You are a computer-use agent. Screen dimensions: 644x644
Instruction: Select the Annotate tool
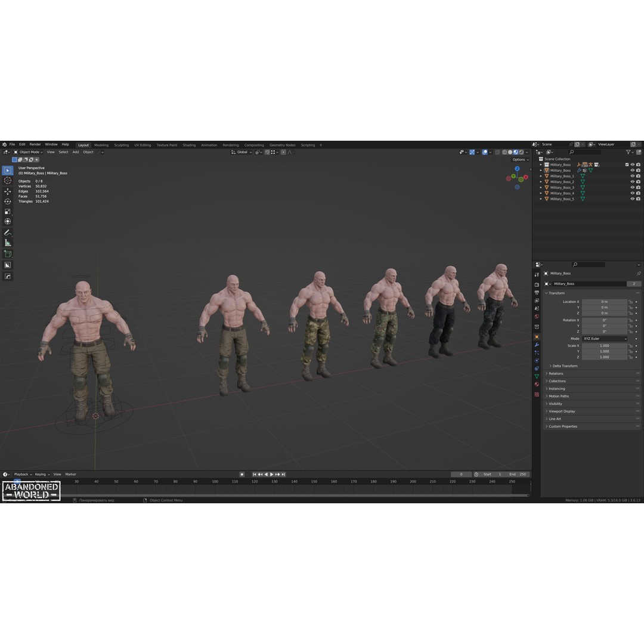point(7,233)
